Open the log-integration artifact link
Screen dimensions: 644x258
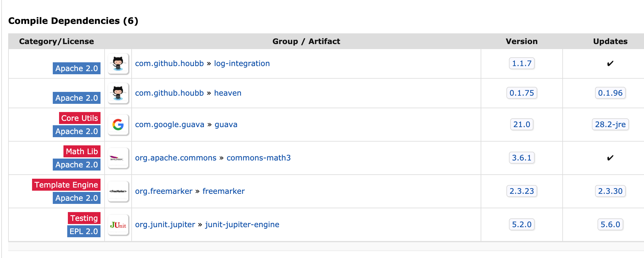click(242, 64)
